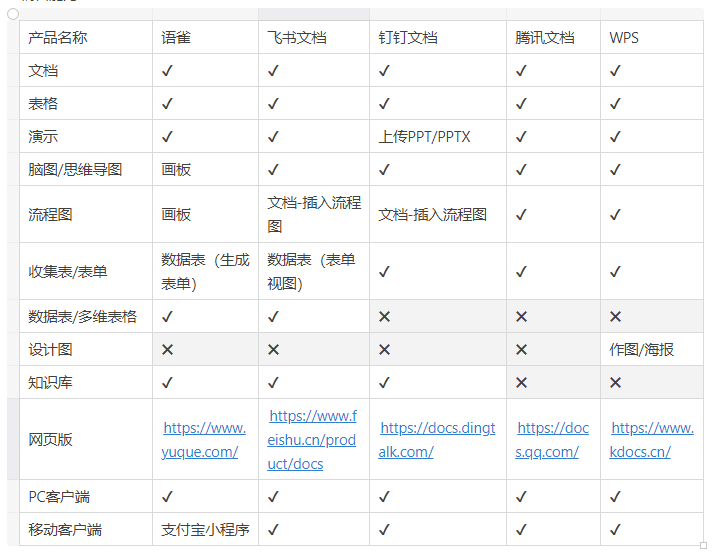Image resolution: width=716 pixels, height=556 pixels.
Task: Open the feishu.cn product docs link
Action: pos(312,440)
